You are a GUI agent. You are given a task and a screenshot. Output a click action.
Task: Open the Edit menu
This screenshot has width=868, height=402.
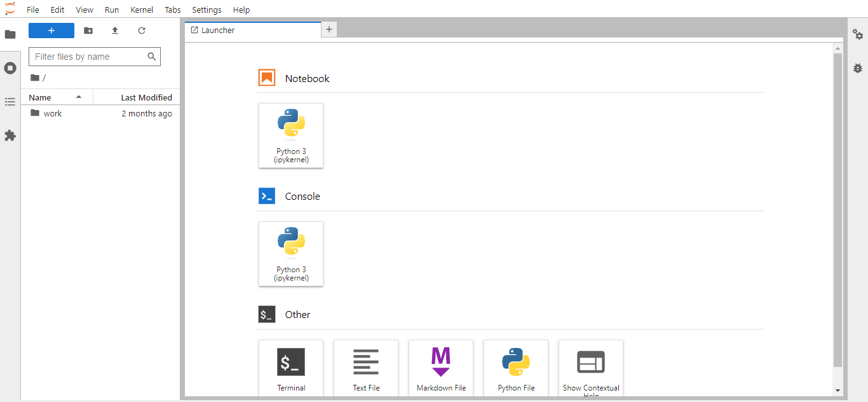(57, 10)
